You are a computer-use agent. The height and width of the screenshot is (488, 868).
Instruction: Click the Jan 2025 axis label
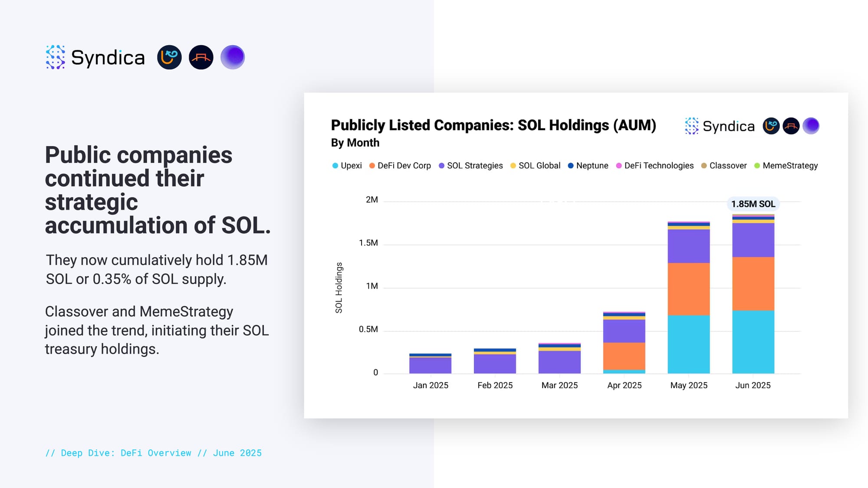coord(431,385)
